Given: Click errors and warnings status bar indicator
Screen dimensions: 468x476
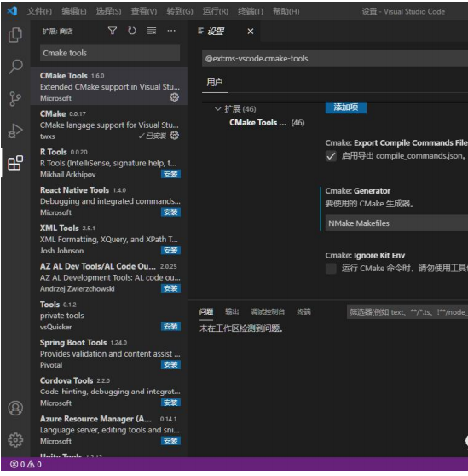Looking at the screenshot, I should (x=26, y=464).
